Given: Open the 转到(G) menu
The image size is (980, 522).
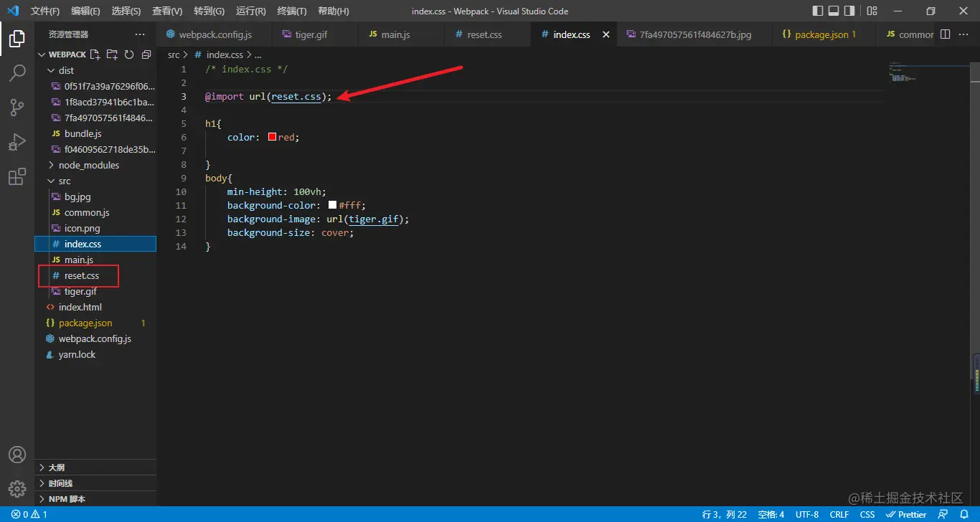Looking at the screenshot, I should click(x=209, y=11).
